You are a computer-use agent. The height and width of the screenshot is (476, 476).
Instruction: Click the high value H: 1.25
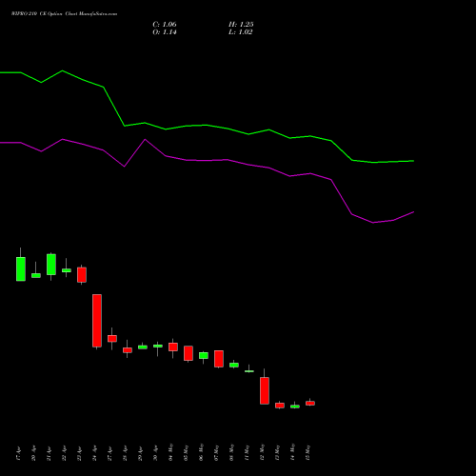pos(241,25)
